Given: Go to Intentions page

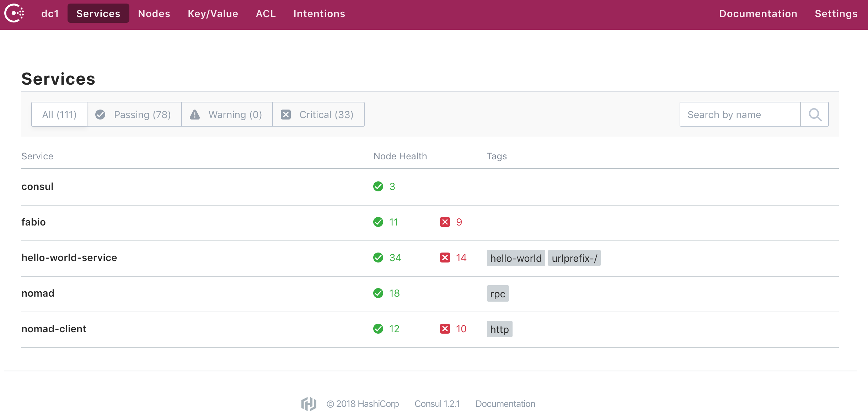Looking at the screenshot, I should 319,14.
